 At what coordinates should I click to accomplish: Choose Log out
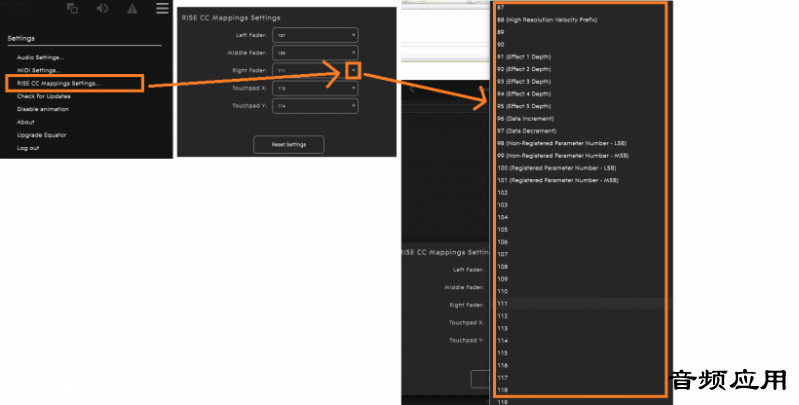[x=28, y=148]
